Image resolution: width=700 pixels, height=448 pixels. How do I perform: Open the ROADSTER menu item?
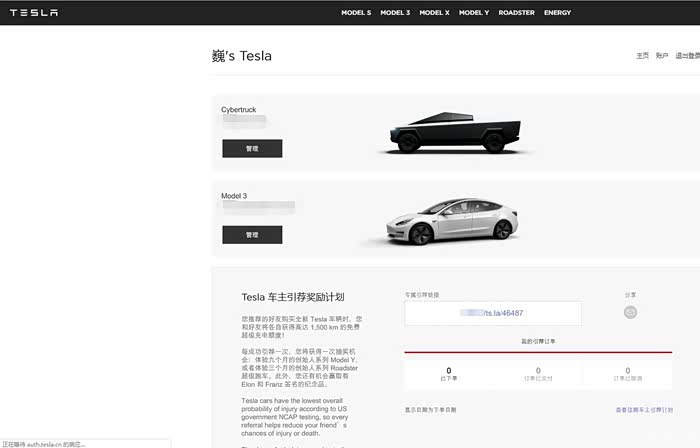pos(517,12)
